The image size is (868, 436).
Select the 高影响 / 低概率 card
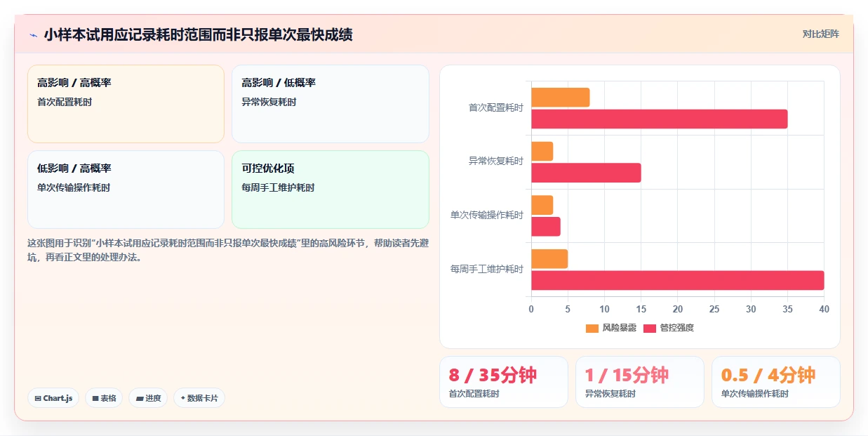[330, 104]
